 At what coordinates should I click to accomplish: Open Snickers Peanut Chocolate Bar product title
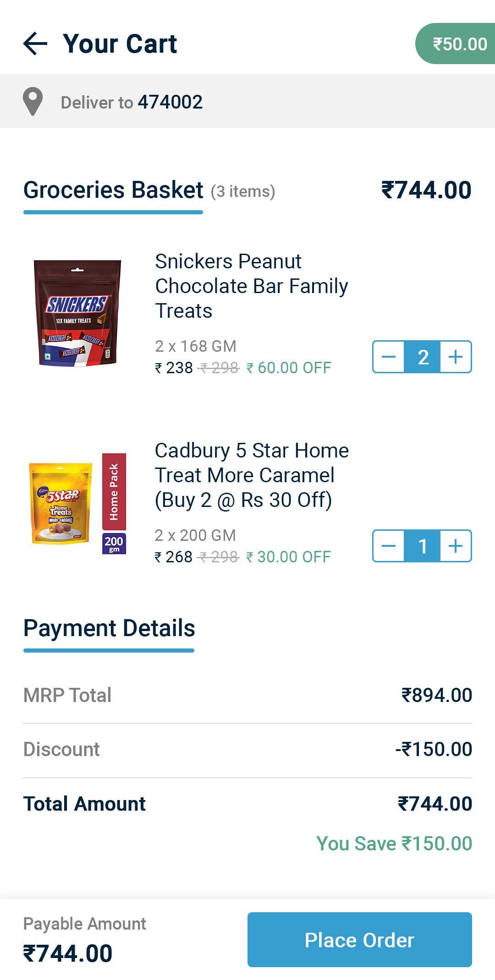tap(251, 286)
